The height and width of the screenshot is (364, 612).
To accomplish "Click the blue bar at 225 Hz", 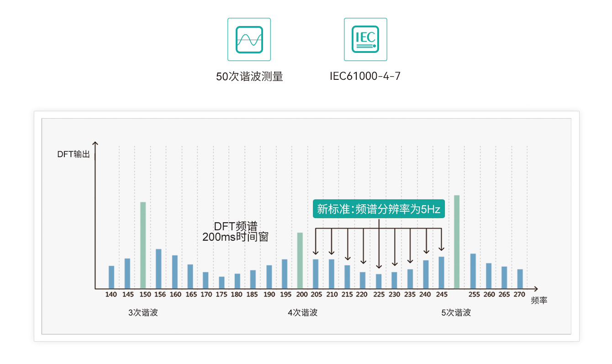I will coord(379,281).
